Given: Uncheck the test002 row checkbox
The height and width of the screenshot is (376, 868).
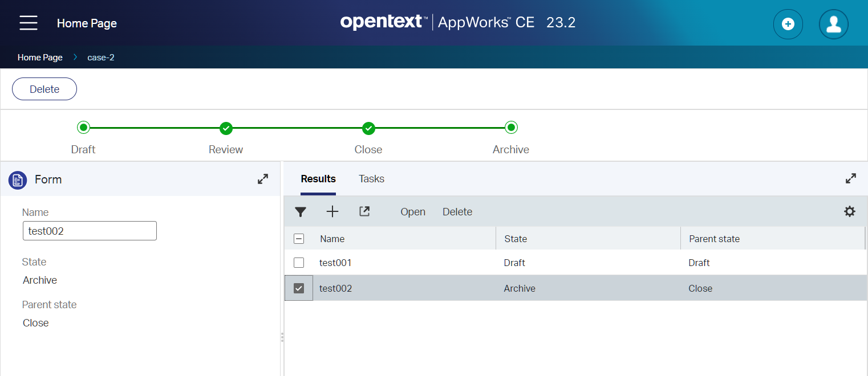Looking at the screenshot, I should click(299, 288).
